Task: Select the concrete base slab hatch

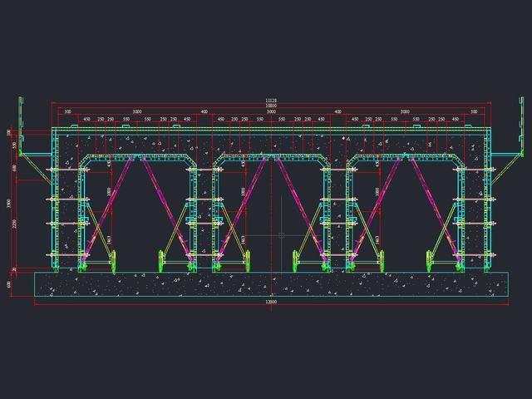Action: pyautogui.click(x=272, y=284)
